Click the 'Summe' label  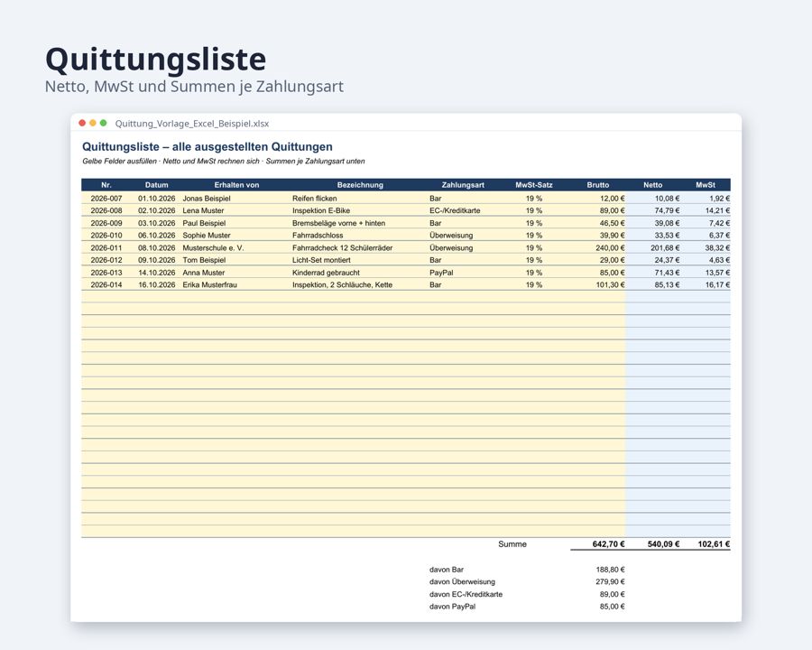(512, 544)
